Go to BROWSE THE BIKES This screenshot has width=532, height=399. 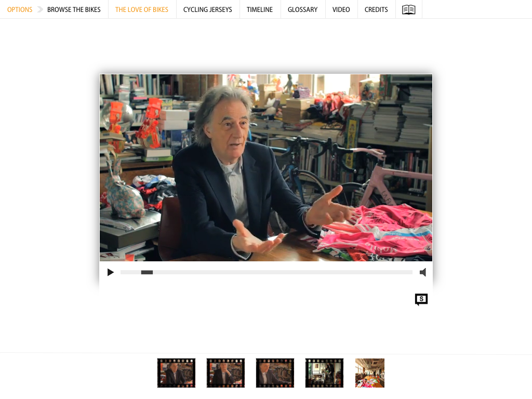(x=74, y=9)
